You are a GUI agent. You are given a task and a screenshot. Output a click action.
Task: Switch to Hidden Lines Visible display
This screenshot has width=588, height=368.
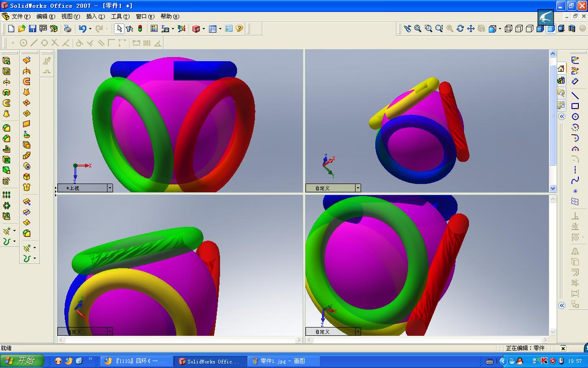[x=519, y=29]
